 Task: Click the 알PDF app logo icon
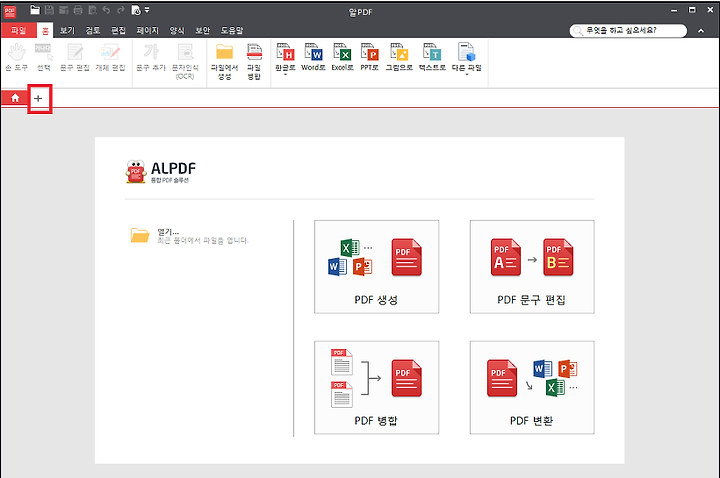point(10,11)
